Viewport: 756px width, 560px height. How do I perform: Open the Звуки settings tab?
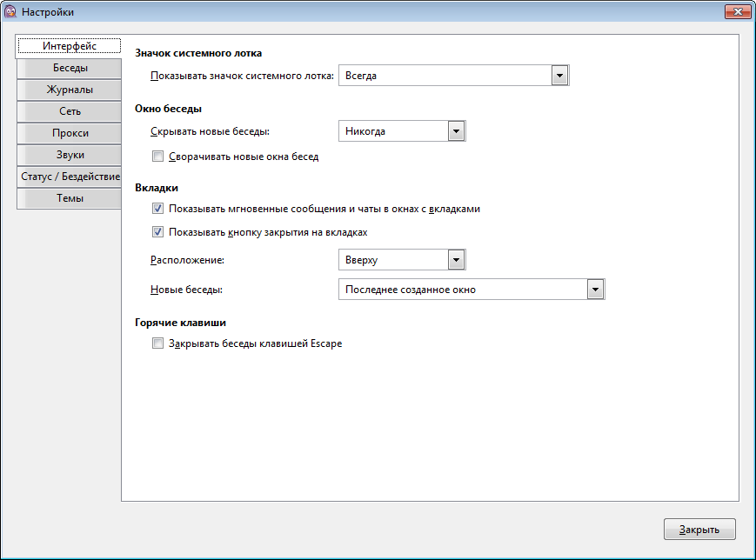[70, 155]
